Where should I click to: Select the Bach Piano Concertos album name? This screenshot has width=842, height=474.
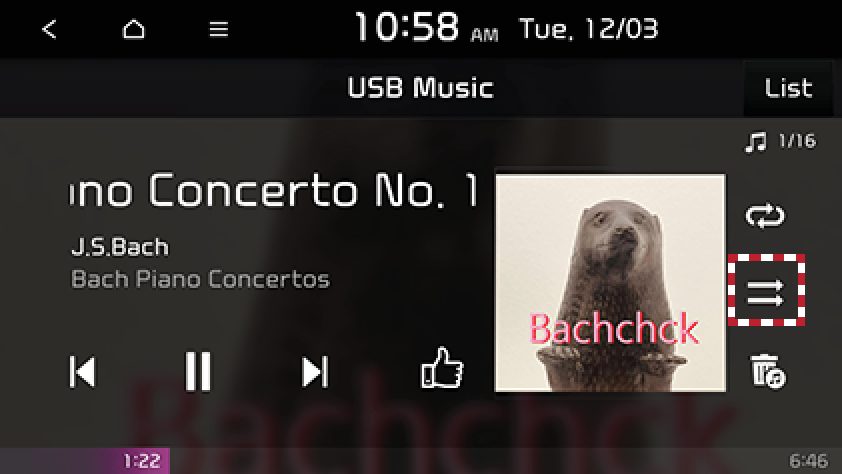point(200,279)
